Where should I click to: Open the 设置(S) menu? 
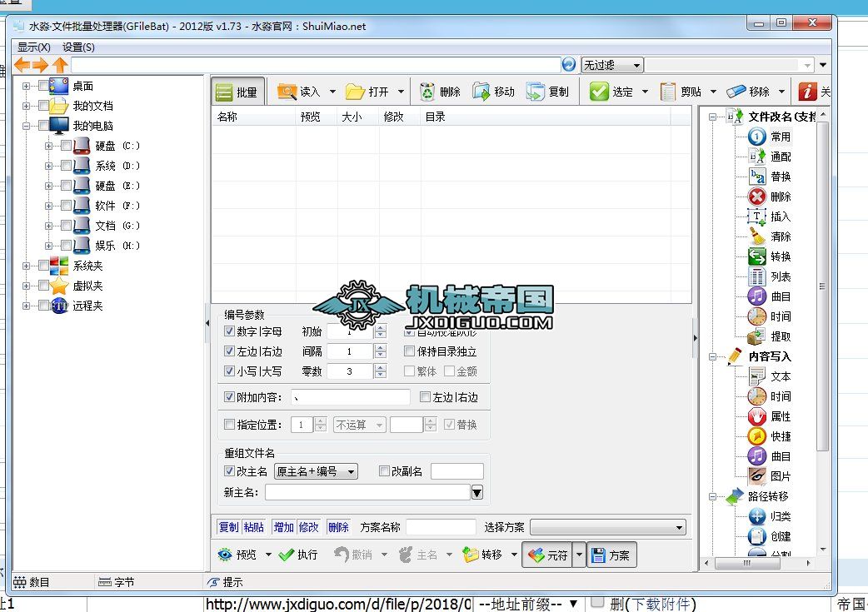pyautogui.click(x=78, y=47)
